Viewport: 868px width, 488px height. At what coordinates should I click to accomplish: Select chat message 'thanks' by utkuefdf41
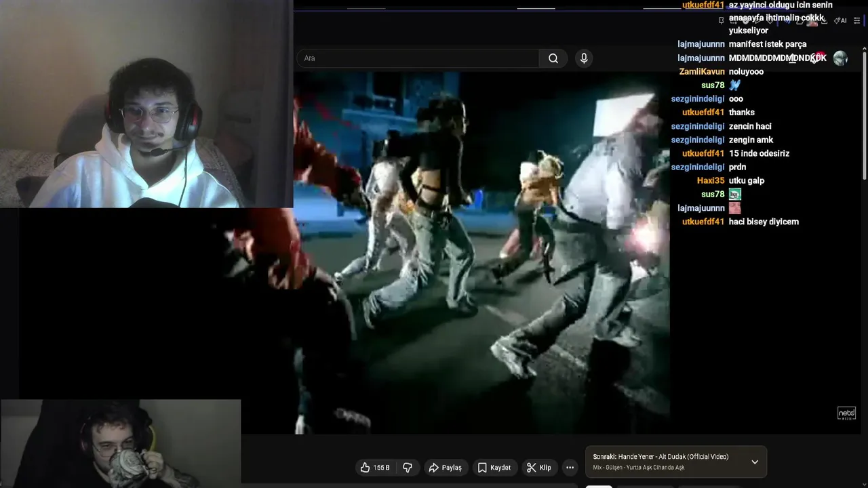point(742,113)
